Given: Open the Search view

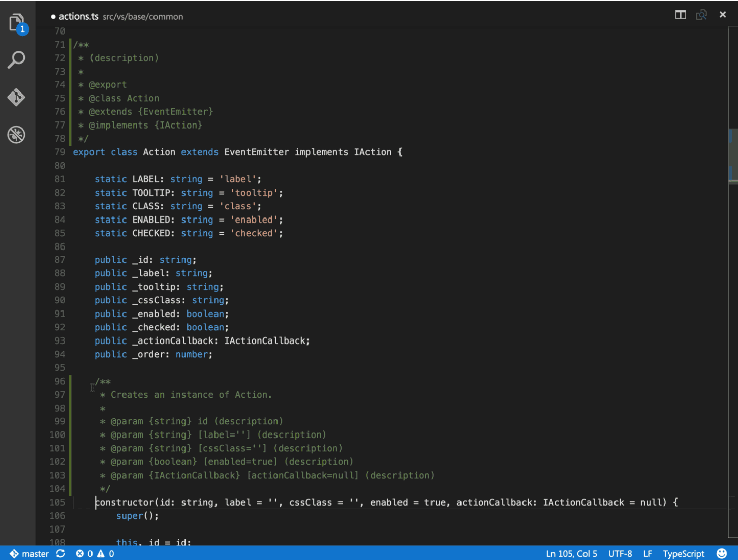Looking at the screenshot, I should (16, 59).
